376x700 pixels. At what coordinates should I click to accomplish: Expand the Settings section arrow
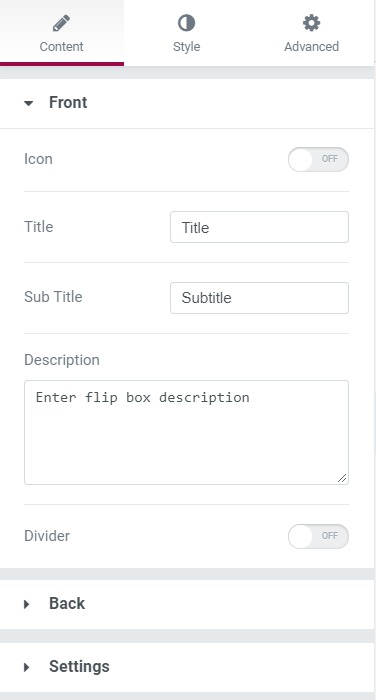point(27,667)
